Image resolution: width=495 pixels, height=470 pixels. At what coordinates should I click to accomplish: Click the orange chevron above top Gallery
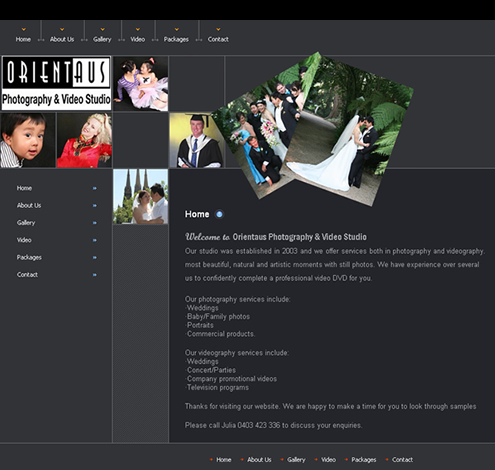tap(102, 29)
